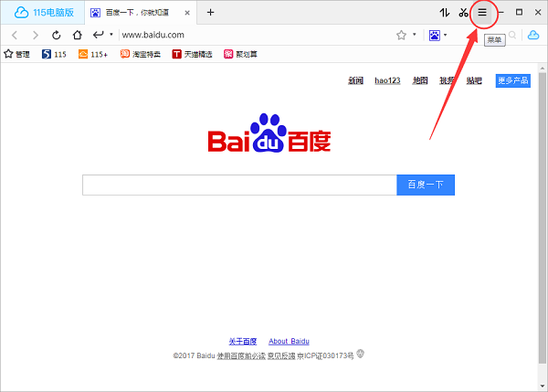Close the browser window
548x392 pixels.
(x=538, y=13)
